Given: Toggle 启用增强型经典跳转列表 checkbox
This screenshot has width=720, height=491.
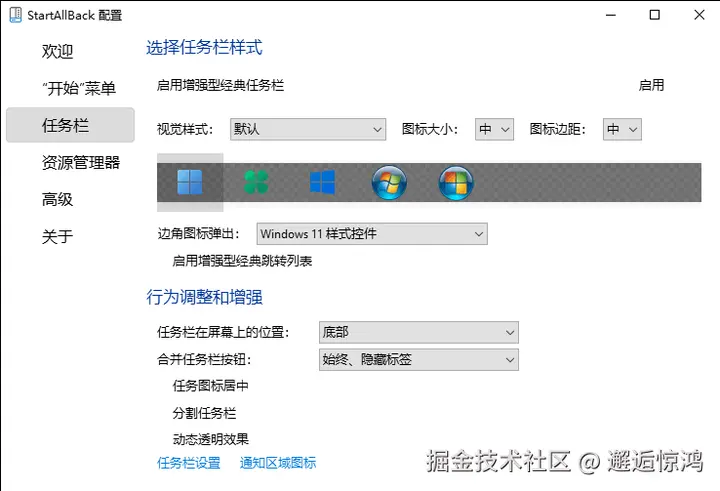Looking at the screenshot, I should pos(242,261).
